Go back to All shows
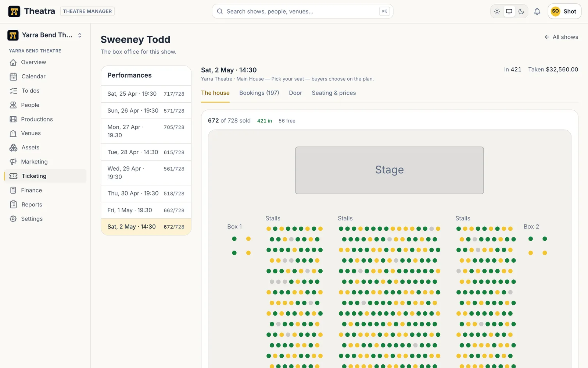The width and height of the screenshot is (588, 368). coord(561,37)
